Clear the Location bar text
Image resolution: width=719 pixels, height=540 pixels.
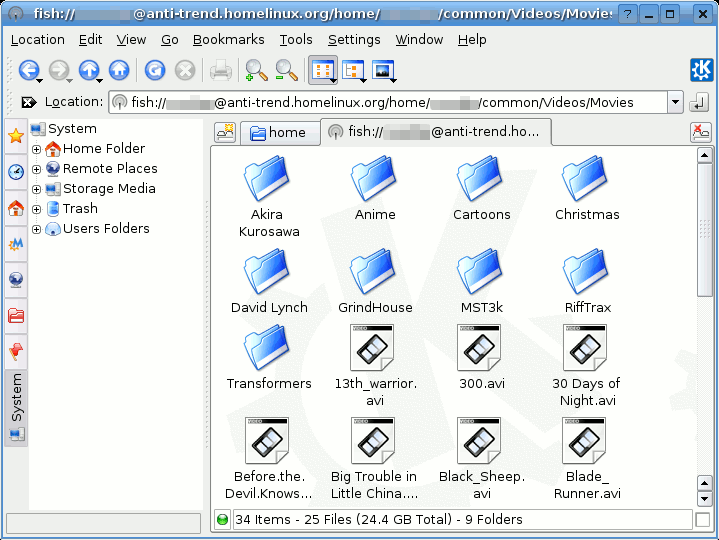[28, 102]
